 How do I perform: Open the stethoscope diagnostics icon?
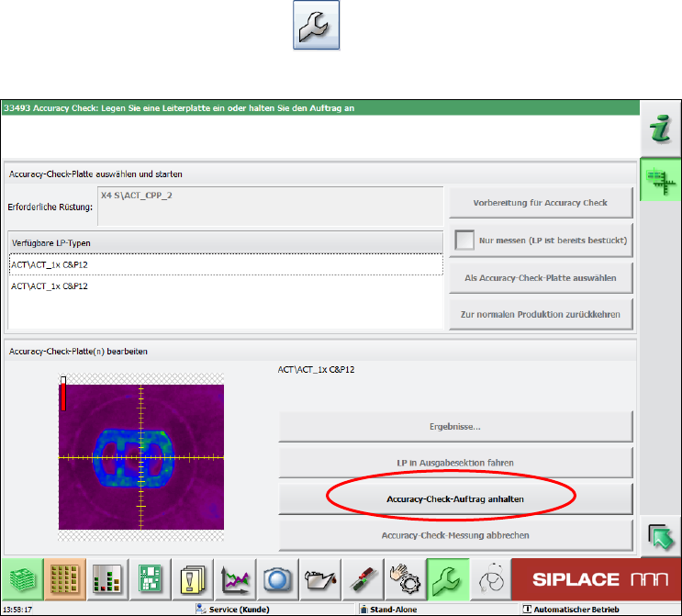coord(491,579)
